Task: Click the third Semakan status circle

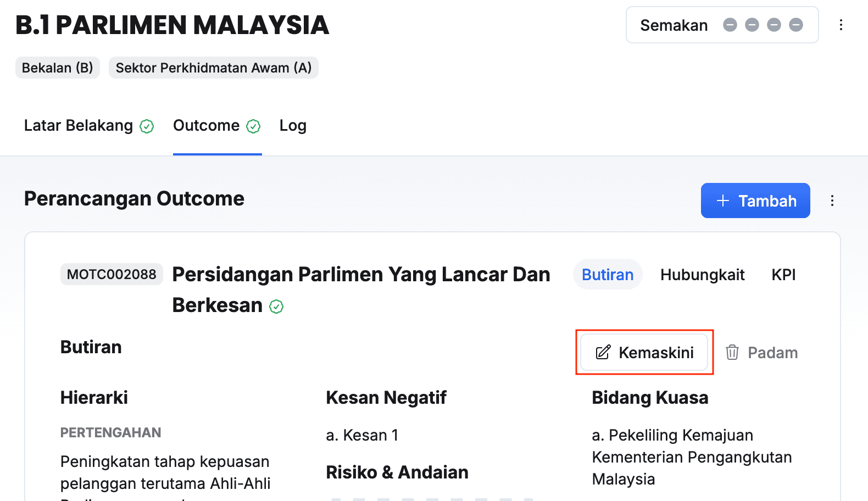Action: [774, 25]
